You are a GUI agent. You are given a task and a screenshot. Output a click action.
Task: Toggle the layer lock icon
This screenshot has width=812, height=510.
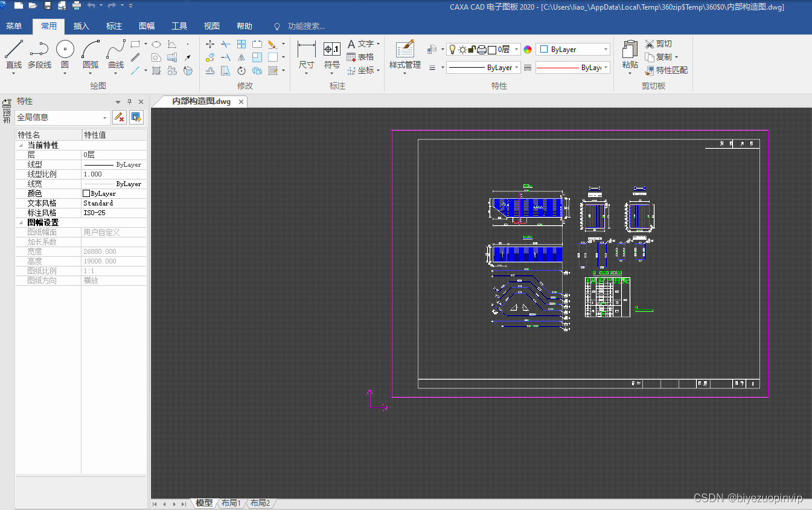(472, 50)
